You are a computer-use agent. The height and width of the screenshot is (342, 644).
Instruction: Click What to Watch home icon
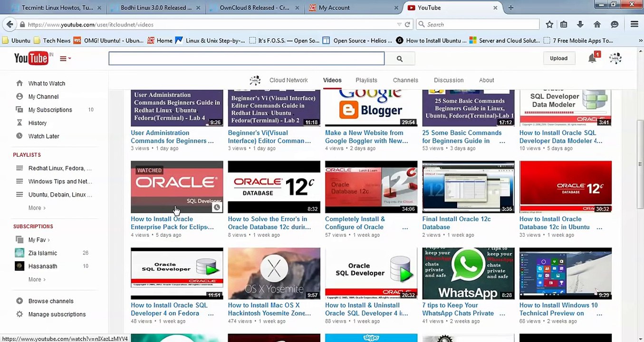(19, 83)
